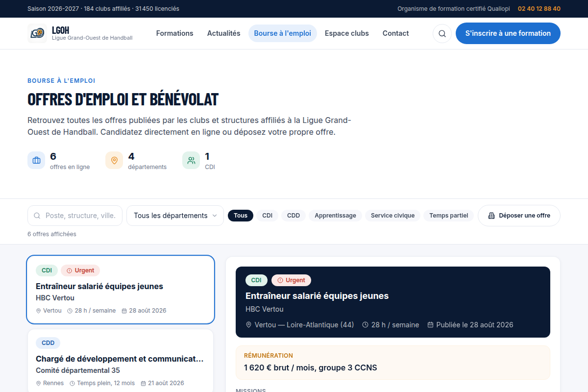Click the building icon in Déposer une offre
The width and height of the screenshot is (588, 392).
coord(491,216)
